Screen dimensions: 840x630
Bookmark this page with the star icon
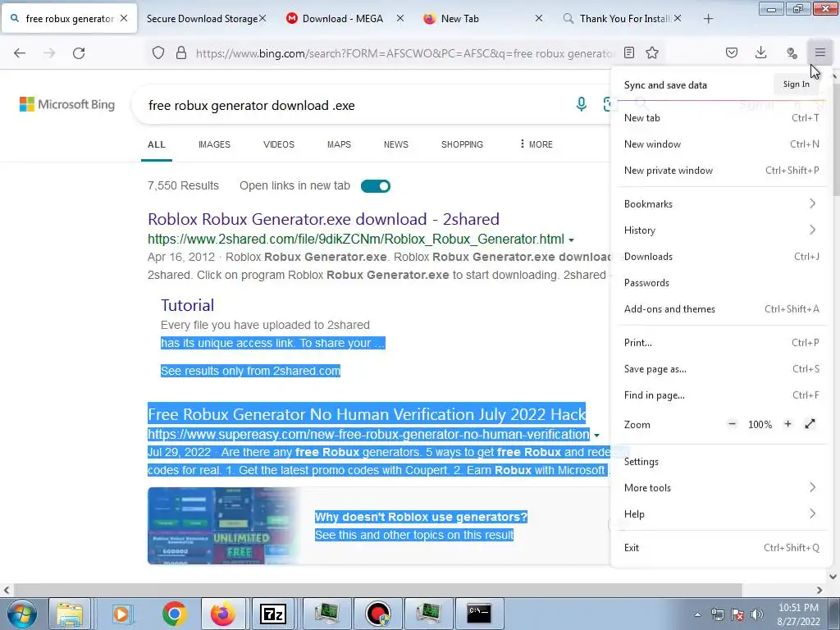[x=652, y=52]
